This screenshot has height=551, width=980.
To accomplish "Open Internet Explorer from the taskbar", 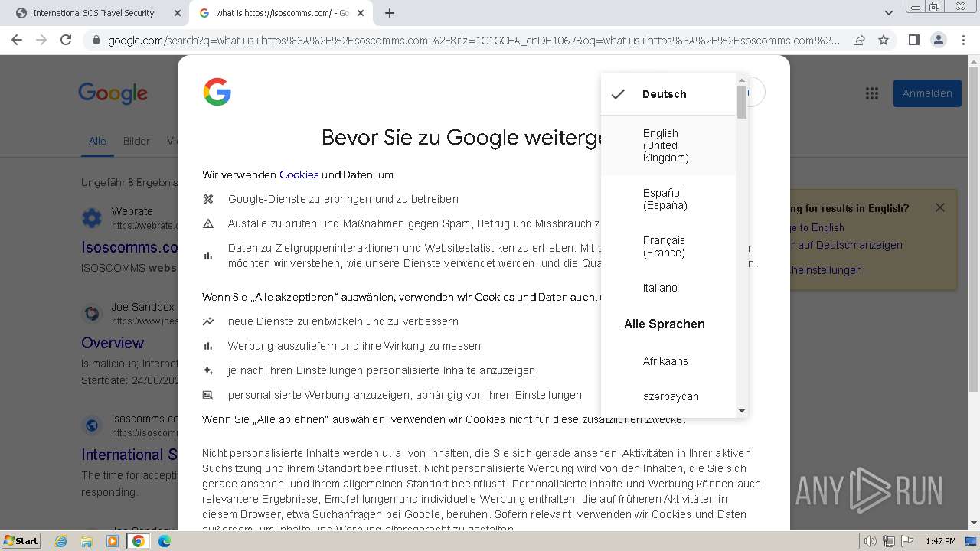I will 60,541.
